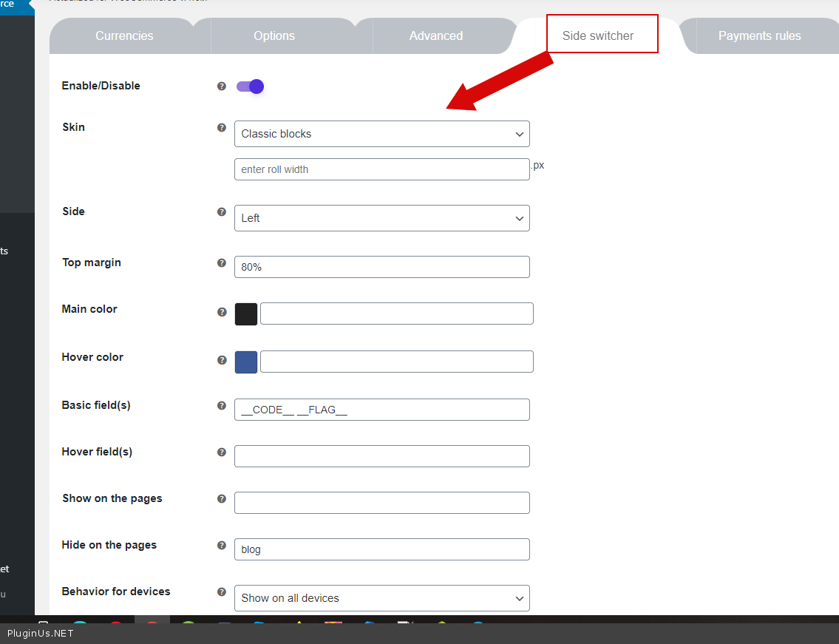Open the Skin dropdown showing Classic blocks

pos(381,134)
